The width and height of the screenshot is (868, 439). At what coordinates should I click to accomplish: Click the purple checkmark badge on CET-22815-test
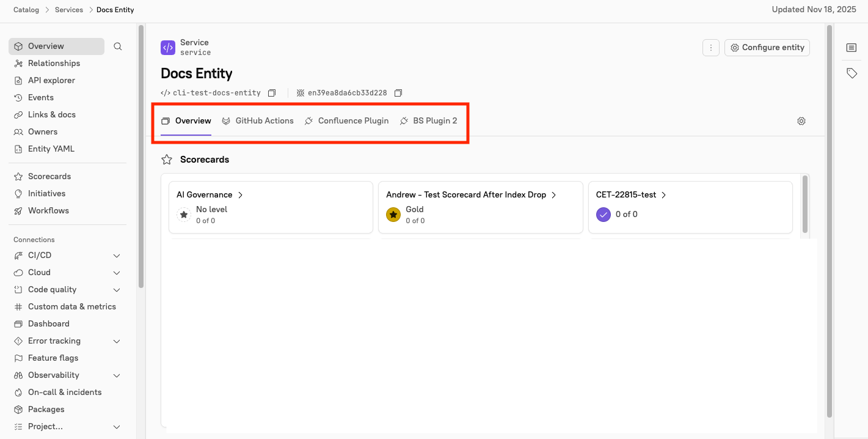point(604,215)
